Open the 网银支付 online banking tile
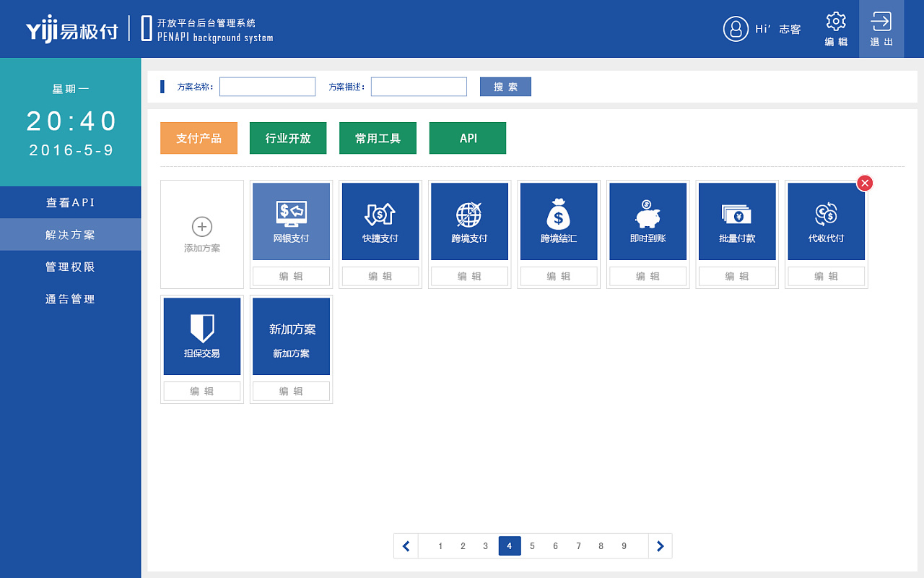The width and height of the screenshot is (924, 578). tap(291, 221)
